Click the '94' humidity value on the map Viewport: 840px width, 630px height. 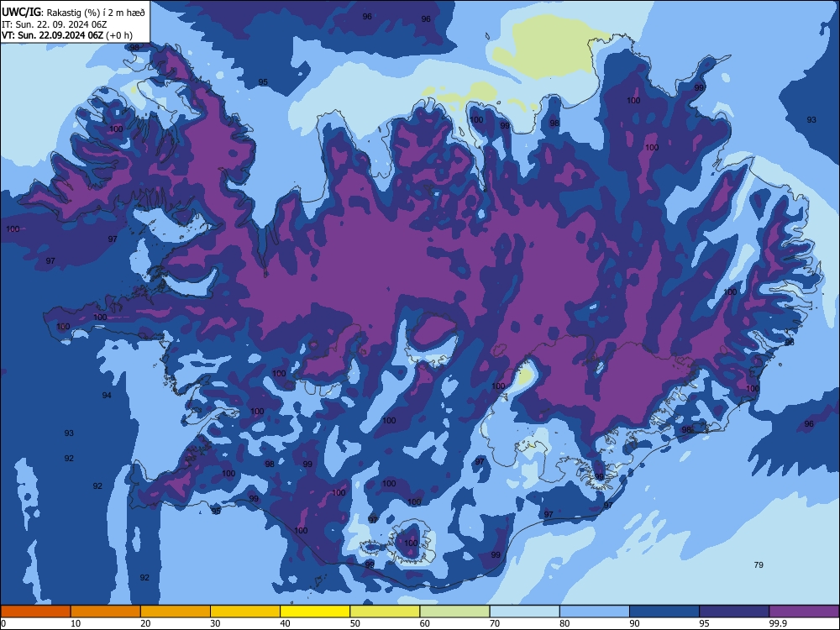107,396
